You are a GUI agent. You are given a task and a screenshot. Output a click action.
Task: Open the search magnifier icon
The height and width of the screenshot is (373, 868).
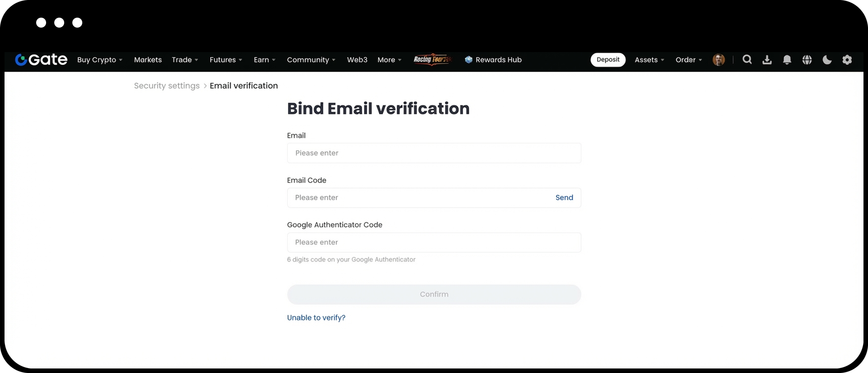[747, 60]
